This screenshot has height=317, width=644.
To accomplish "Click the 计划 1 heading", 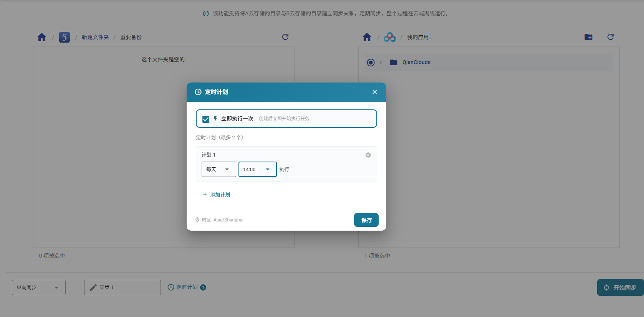I will [209, 155].
